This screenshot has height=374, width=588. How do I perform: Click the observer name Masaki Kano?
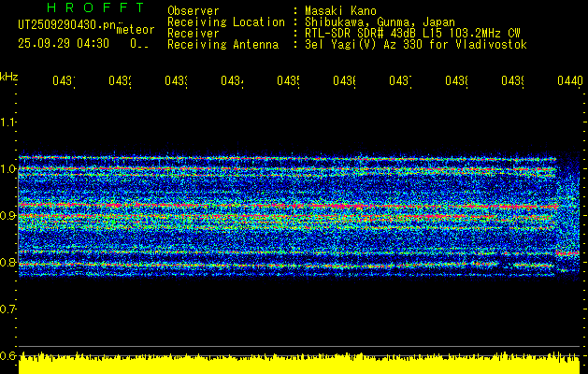point(340,11)
